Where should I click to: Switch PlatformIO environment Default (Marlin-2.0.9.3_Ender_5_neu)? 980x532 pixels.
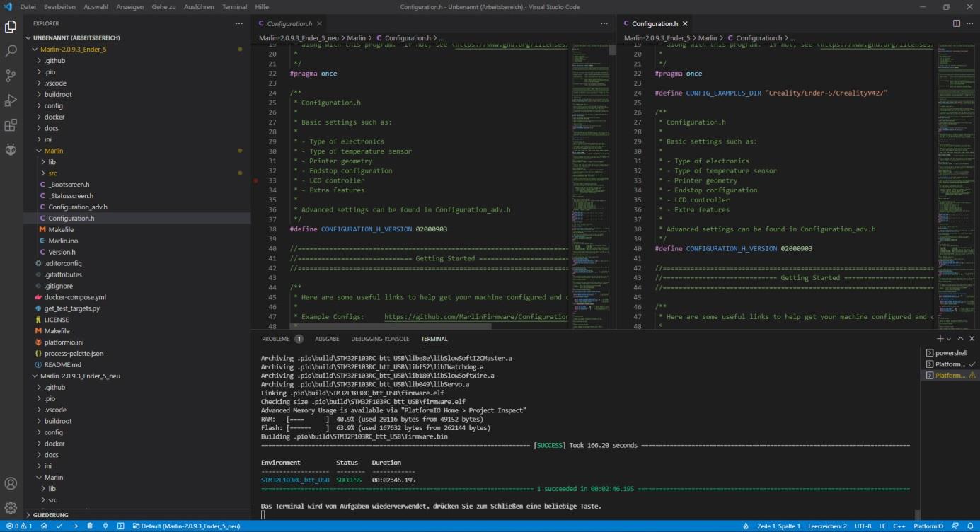point(188,526)
